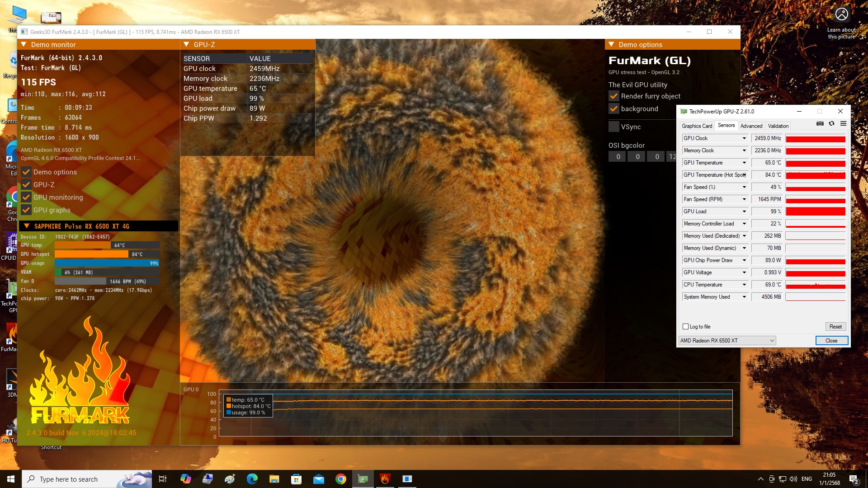Open Microsoft Edge from taskbar
Screen dimensions: 868x488
252,479
